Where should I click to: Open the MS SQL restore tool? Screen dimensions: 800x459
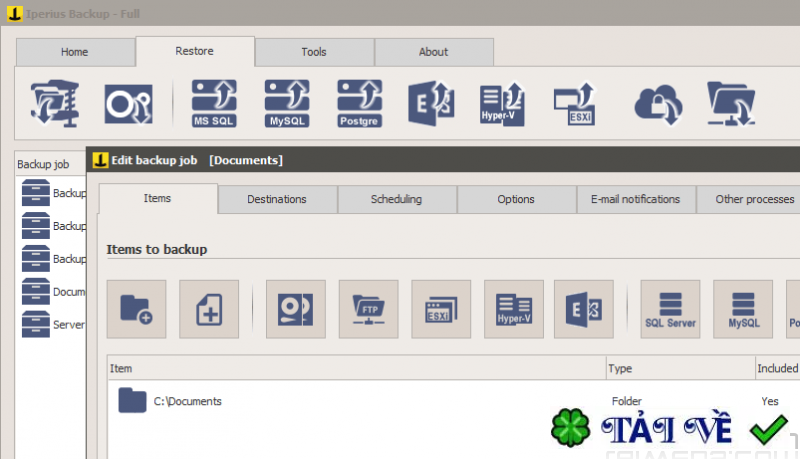click(214, 104)
